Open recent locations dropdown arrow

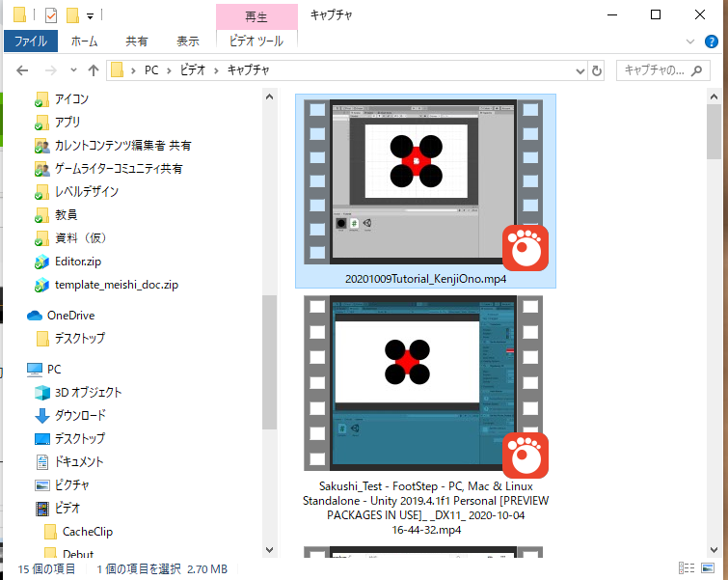coord(73,70)
